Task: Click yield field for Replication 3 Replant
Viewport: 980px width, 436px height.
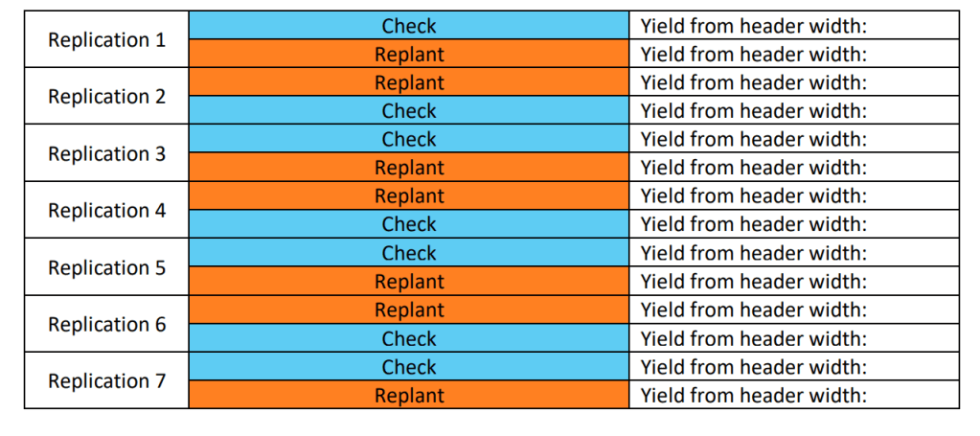Action: (x=793, y=168)
